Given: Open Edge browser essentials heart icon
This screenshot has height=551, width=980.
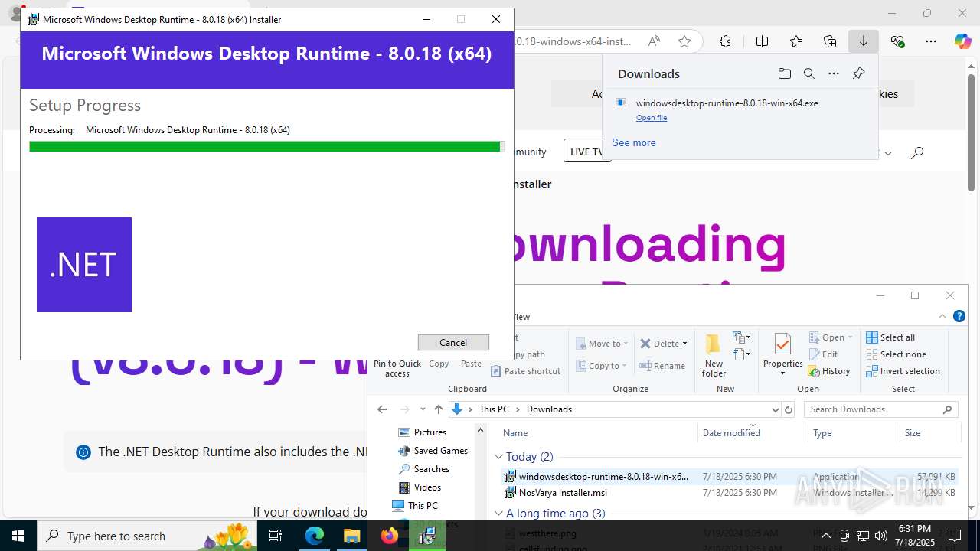Looking at the screenshot, I should click(897, 41).
